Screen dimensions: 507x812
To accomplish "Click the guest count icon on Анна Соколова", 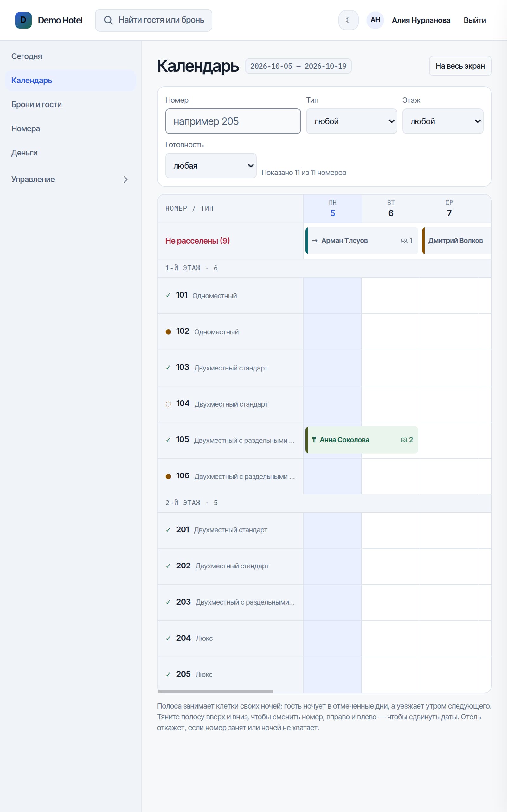I will (x=404, y=440).
